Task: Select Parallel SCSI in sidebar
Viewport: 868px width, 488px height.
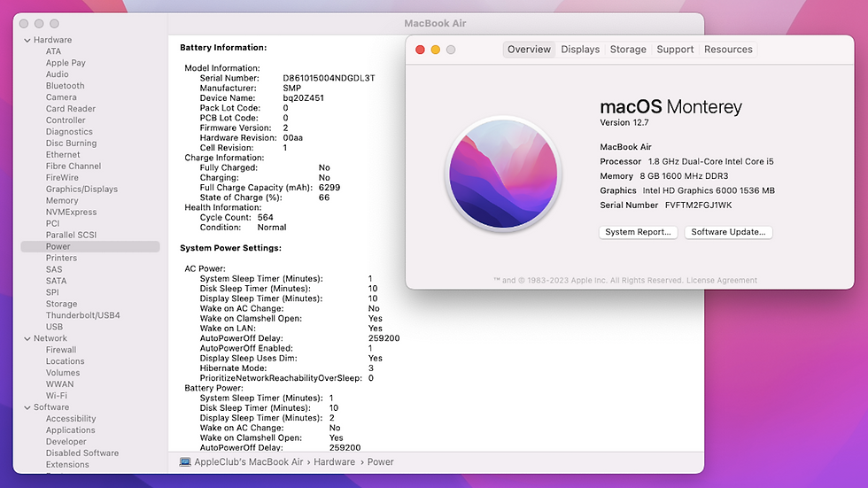Action: coord(72,236)
